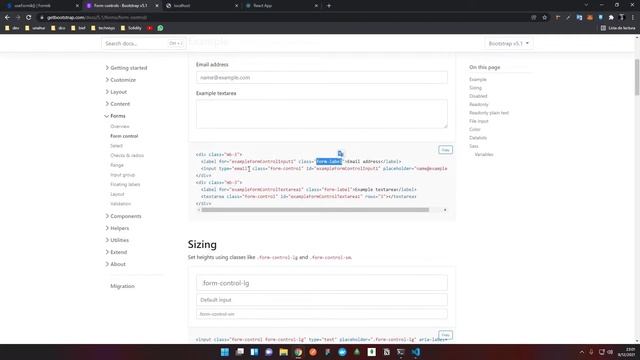Expand the Customize section
This screenshot has width=640, height=360.
(120, 80)
